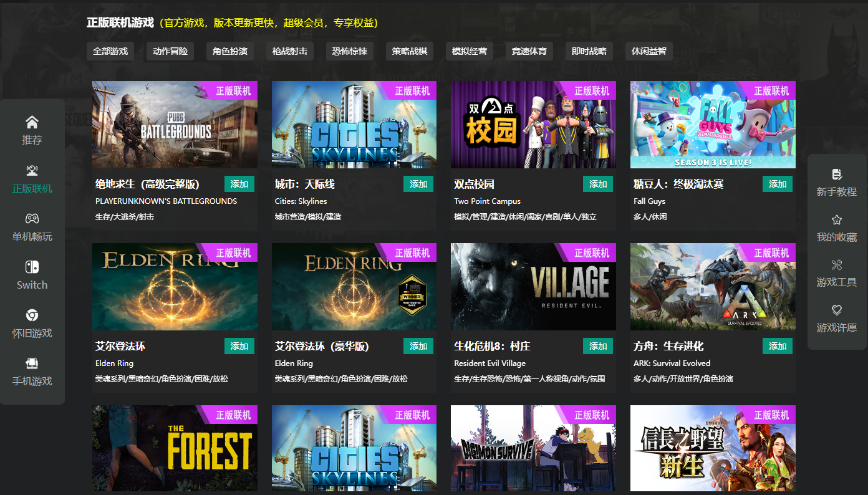
Task: Add 生化危机8：村庄 with 添加 button
Action: pyautogui.click(x=598, y=346)
